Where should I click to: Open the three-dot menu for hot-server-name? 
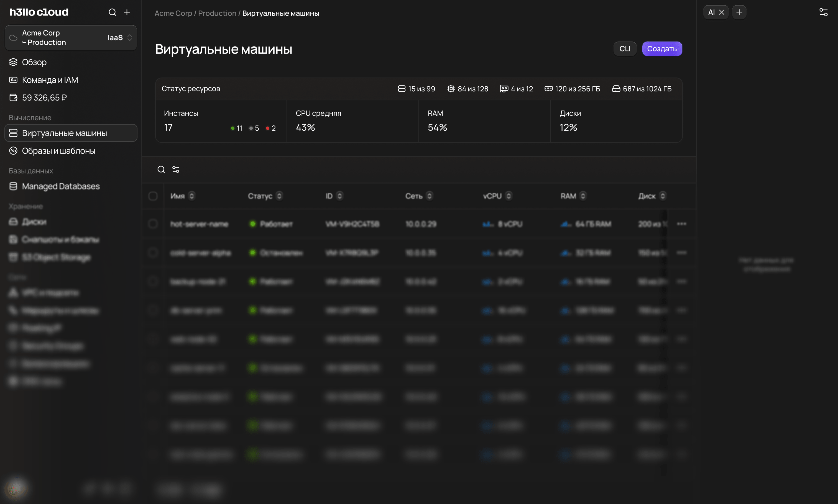coord(681,224)
